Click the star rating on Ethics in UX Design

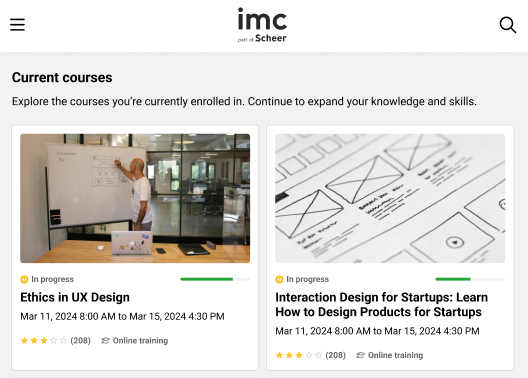44,341
